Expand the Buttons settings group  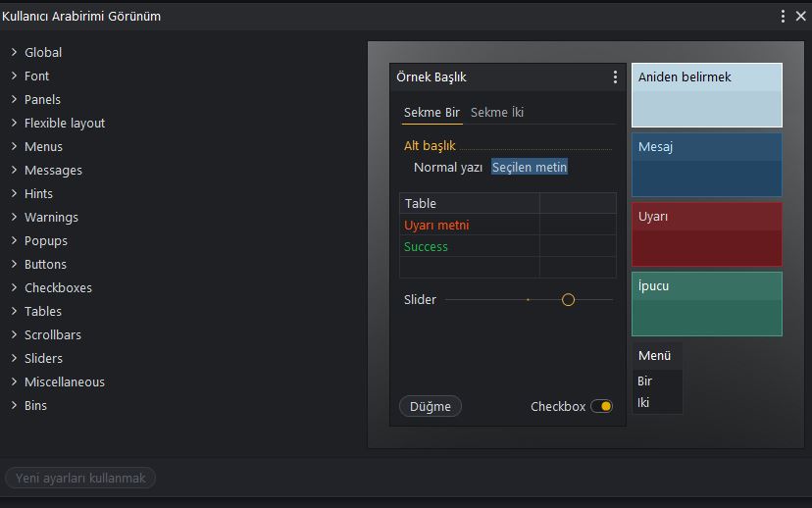[14, 265]
